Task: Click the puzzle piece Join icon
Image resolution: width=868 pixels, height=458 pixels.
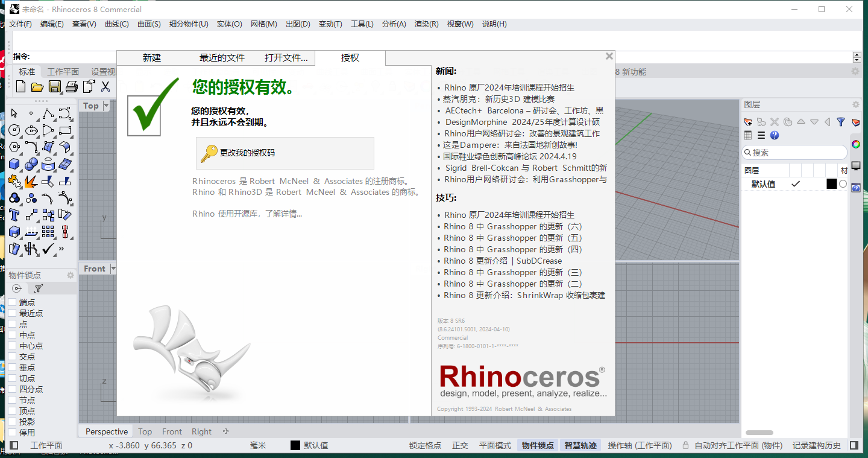Action: tap(14, 181)
